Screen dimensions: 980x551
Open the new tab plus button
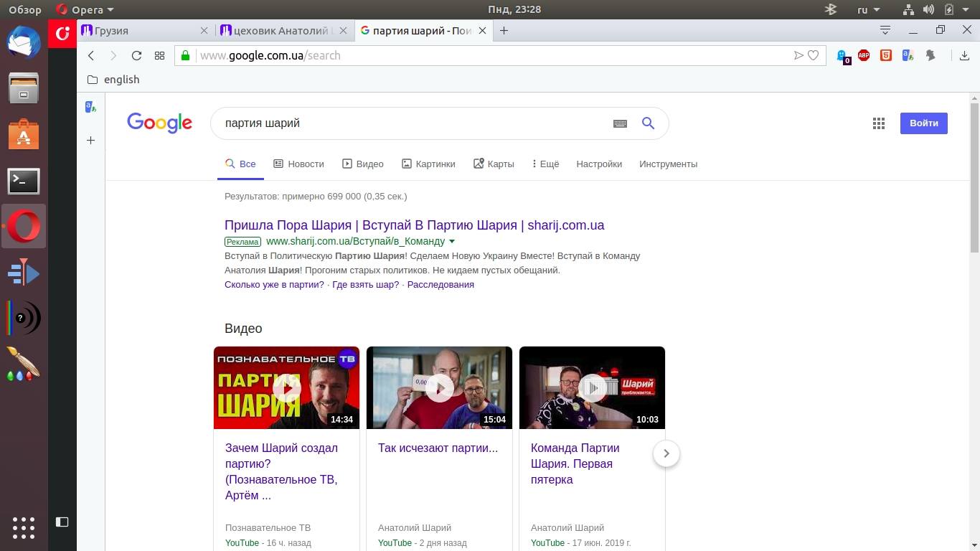pyautogui.click(x=504, y=30)
